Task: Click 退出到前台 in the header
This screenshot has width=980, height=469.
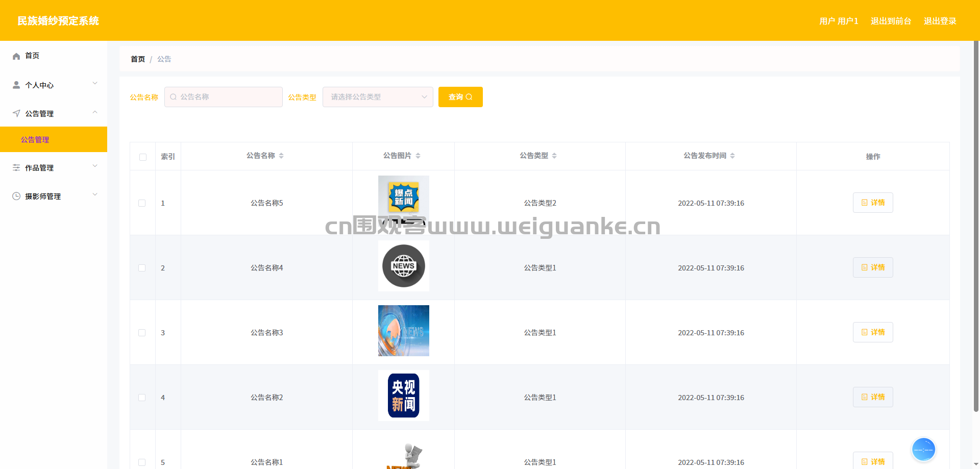Action: point(891,21)
